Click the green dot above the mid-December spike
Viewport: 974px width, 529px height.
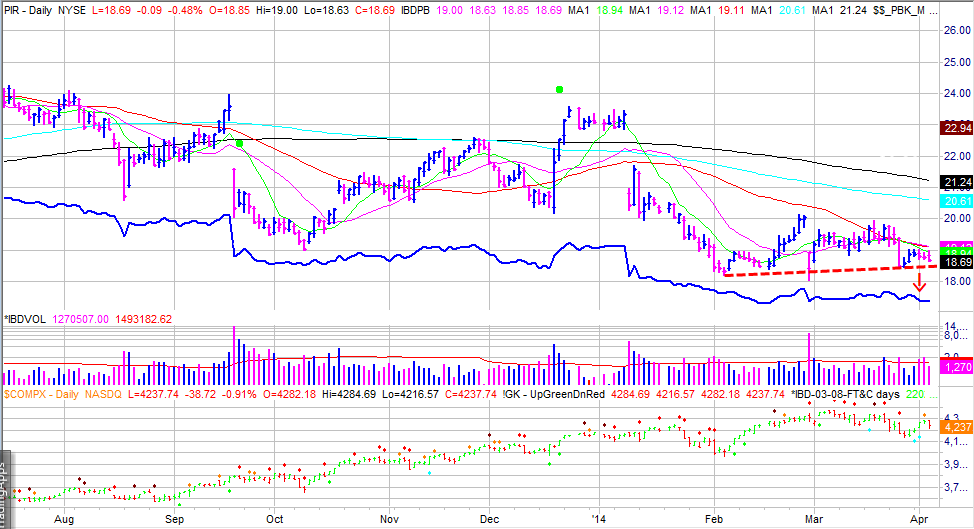(559, 89)
